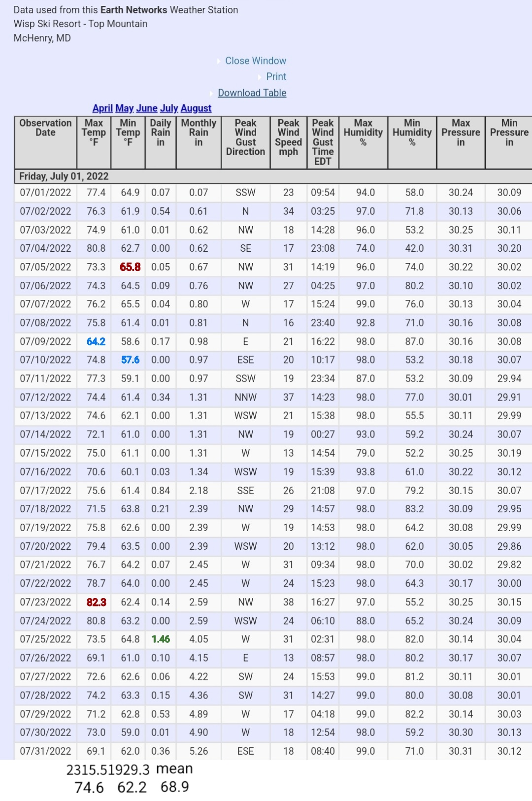Image resolution: width=532 pixels, height=801 pixels.
Task: Click the Print link
Action: tap(276, 76)
